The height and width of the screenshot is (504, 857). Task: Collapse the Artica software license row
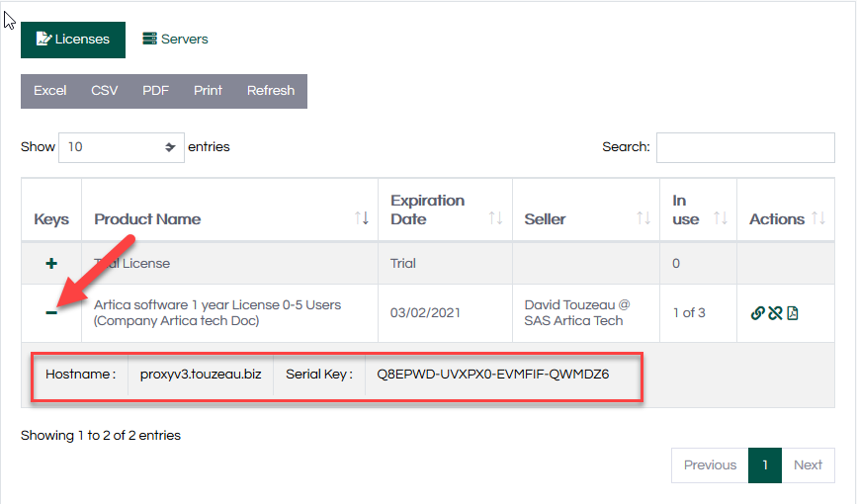coord(51,312)
